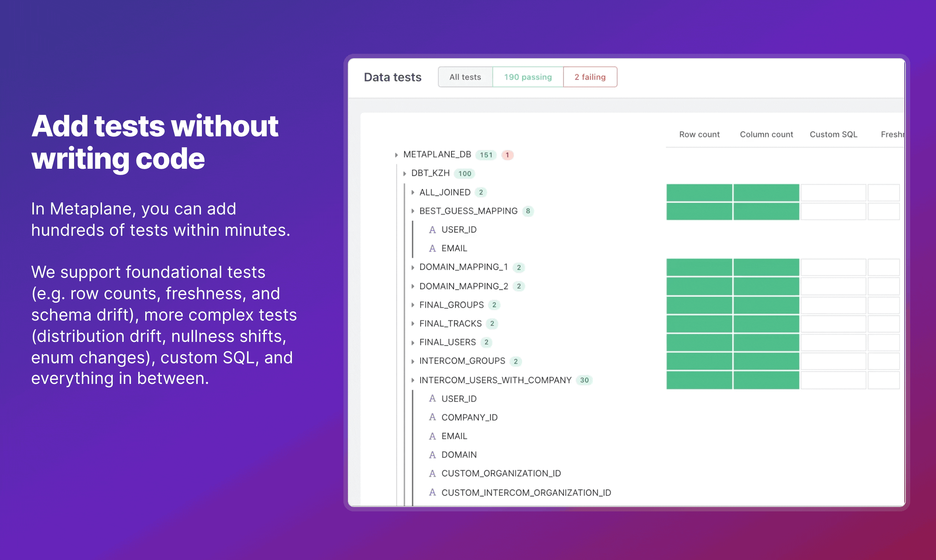Viewport: 936px width, 560px height.
Task: Select the METAPLANE_DB label
Action: coord(437,154)
